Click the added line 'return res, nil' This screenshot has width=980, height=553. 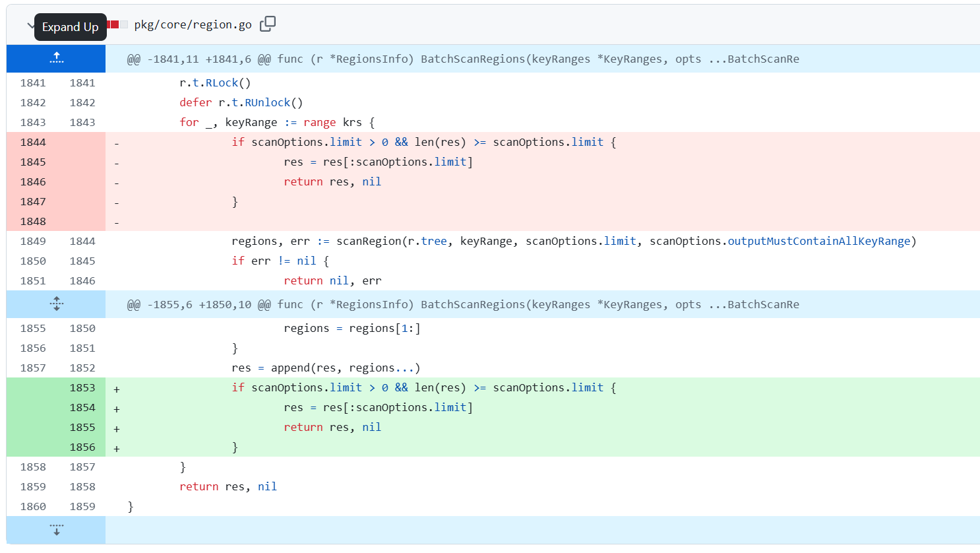[332, 428]
